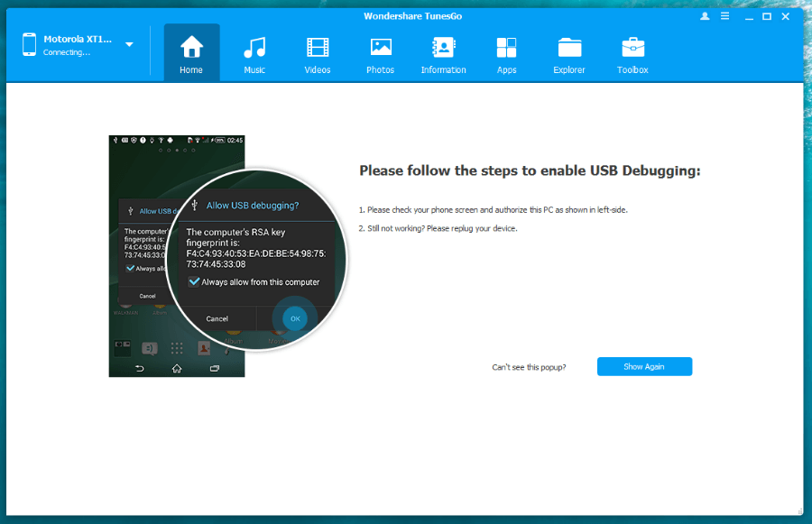This screenshot has width=812, height=524.
Task: Open the hamburger menu icon
Action: [x=725, y=16]
